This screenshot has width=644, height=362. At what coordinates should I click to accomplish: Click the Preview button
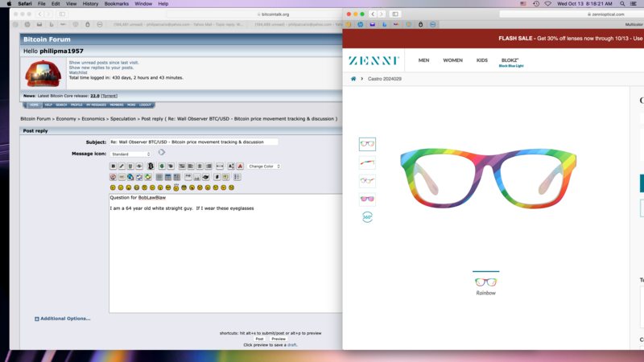pos(278,339)
